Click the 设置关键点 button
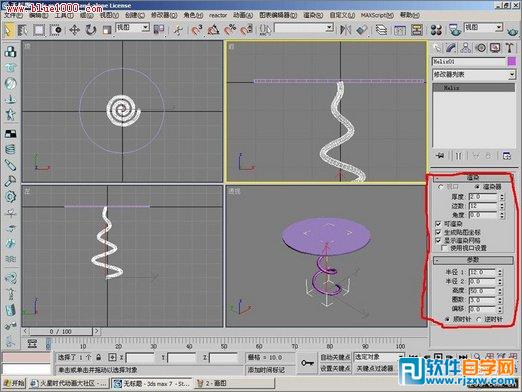This screenshot has height=392, width=522. (335, 368)
